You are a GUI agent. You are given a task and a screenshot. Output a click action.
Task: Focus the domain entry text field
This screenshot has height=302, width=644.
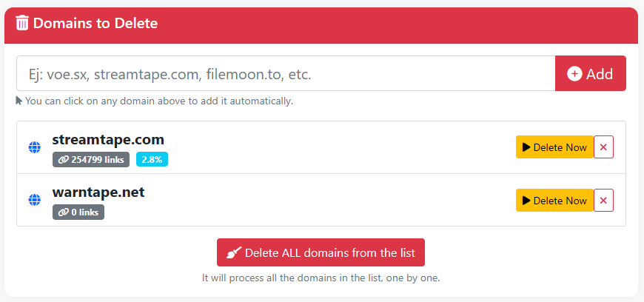[x=285, y=74]
